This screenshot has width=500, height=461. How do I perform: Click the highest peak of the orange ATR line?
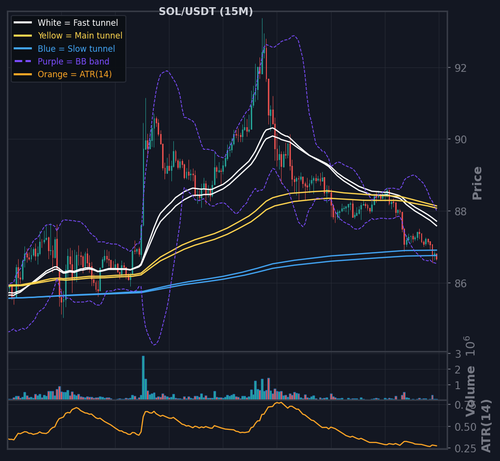click(279, 403)
